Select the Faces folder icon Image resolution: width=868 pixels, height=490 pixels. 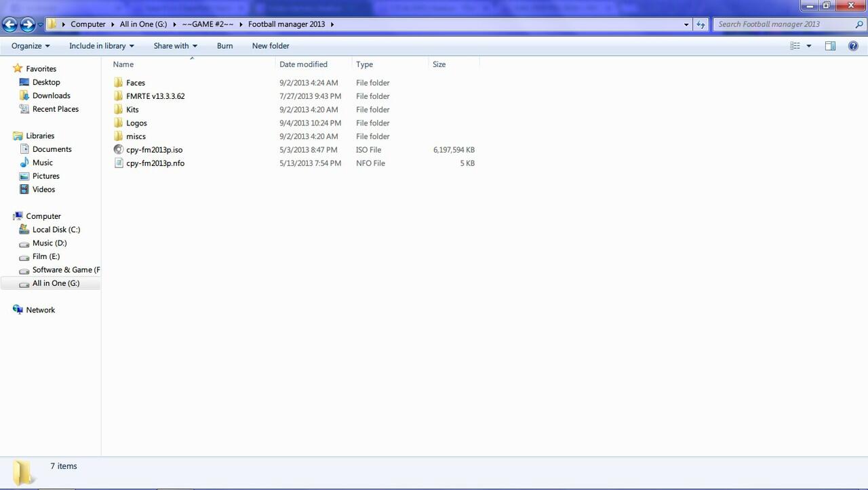tap(119, 83)
